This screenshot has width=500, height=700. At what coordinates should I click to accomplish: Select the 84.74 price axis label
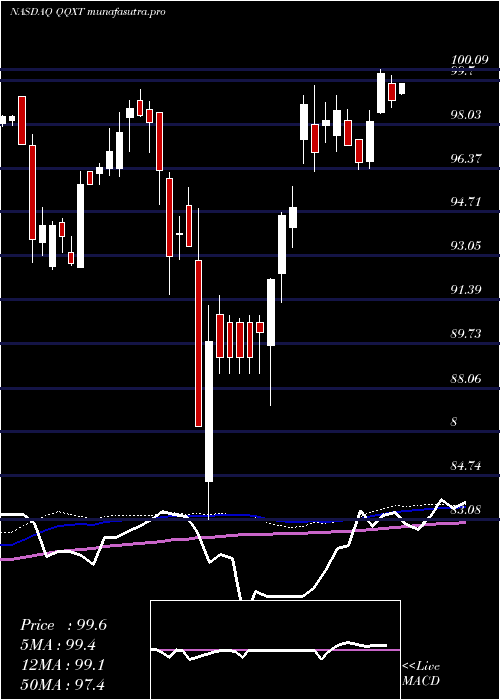[467, 466]
